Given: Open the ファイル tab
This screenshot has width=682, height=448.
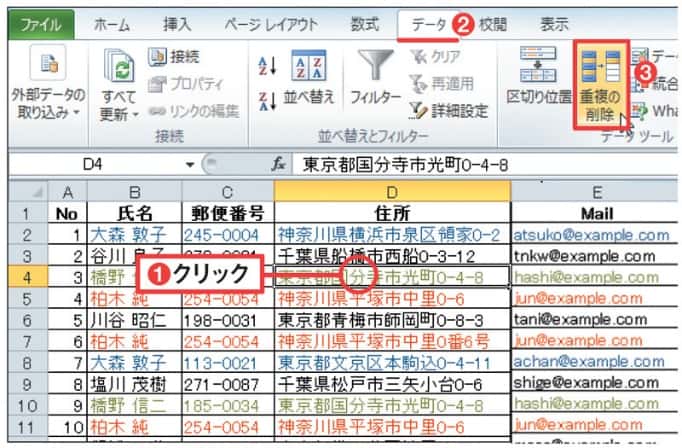Looking at the screenshot, I should click(38, 22).
